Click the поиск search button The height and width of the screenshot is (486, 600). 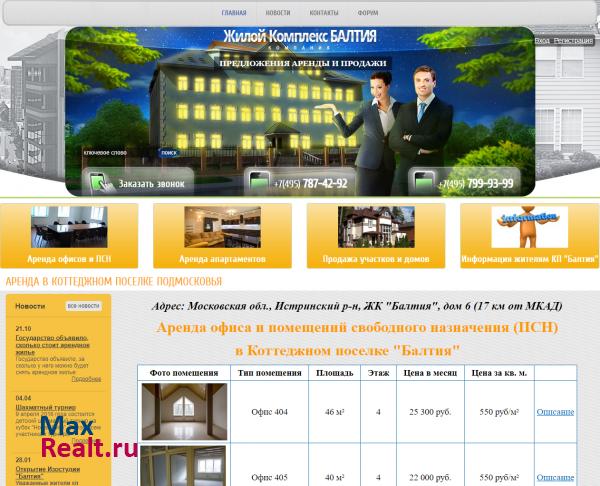[x=169, y=153]
